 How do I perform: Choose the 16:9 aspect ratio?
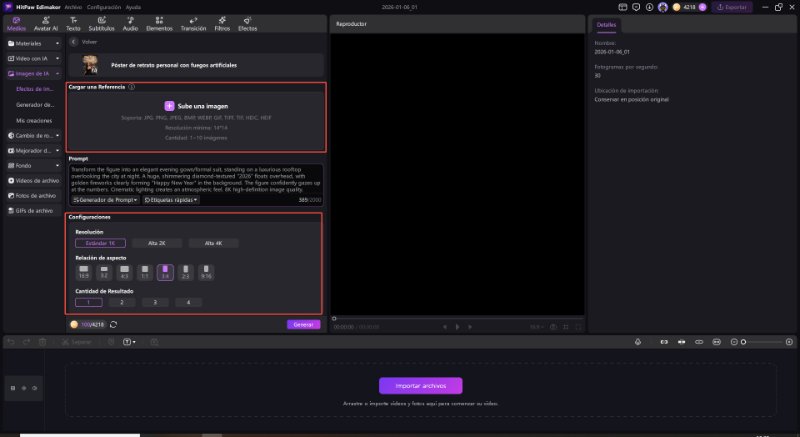[x=84, y=271]
